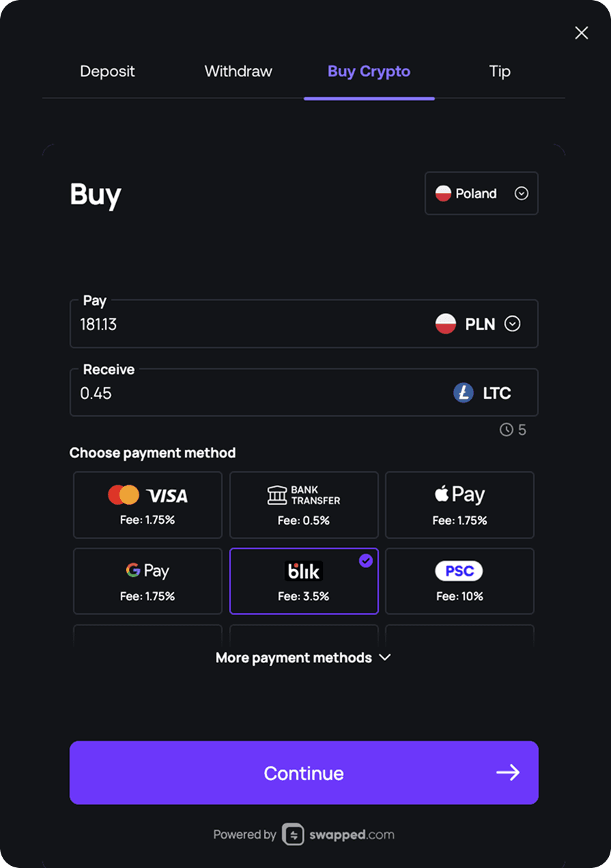Open the Deposit tab
The width and height of the screenshot is (611, 868).
click(107, 71)
